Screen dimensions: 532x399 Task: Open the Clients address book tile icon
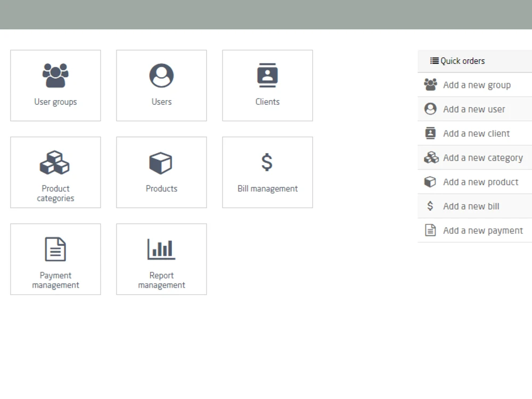tap(268, 76)
